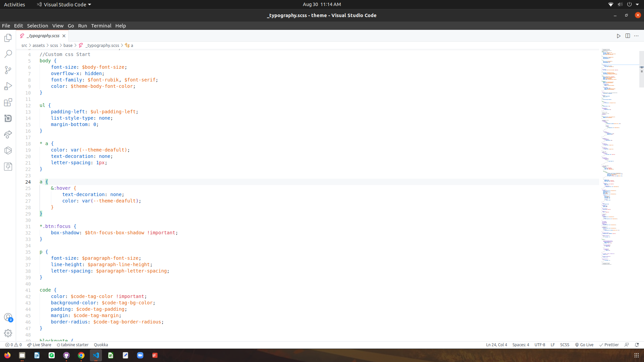Click the Split Editor Right icon
The width and height of the screenshot is (644, 362).
pos(628,36)
